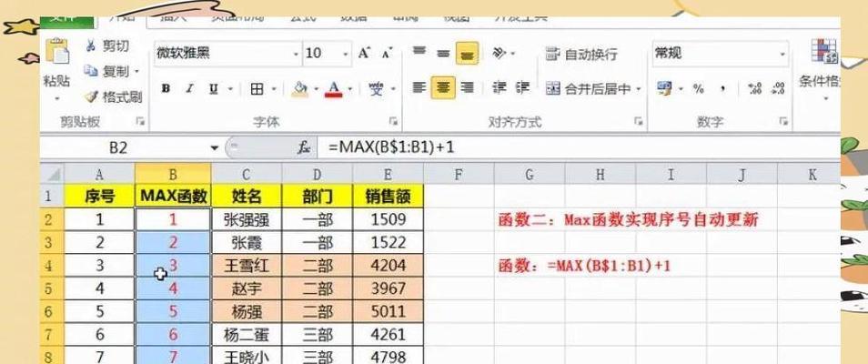
Task: Apply the fill color bucket
Action: [x=300, y=88]
